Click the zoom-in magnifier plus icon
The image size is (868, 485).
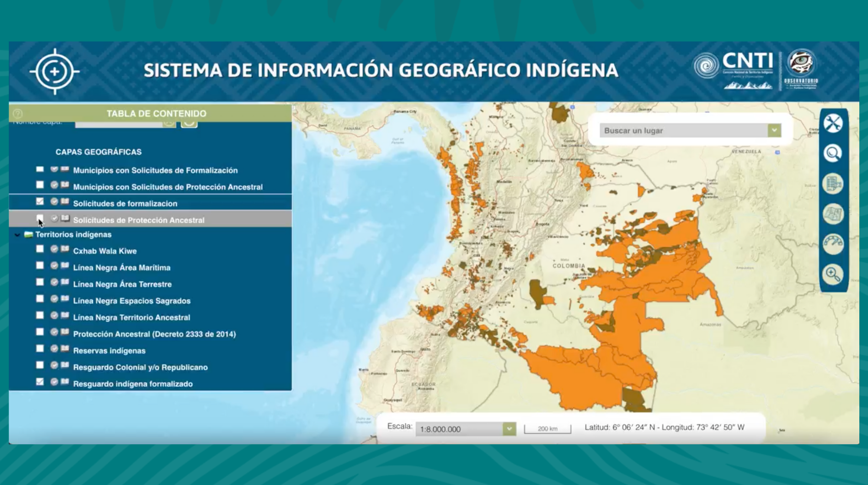832,274
